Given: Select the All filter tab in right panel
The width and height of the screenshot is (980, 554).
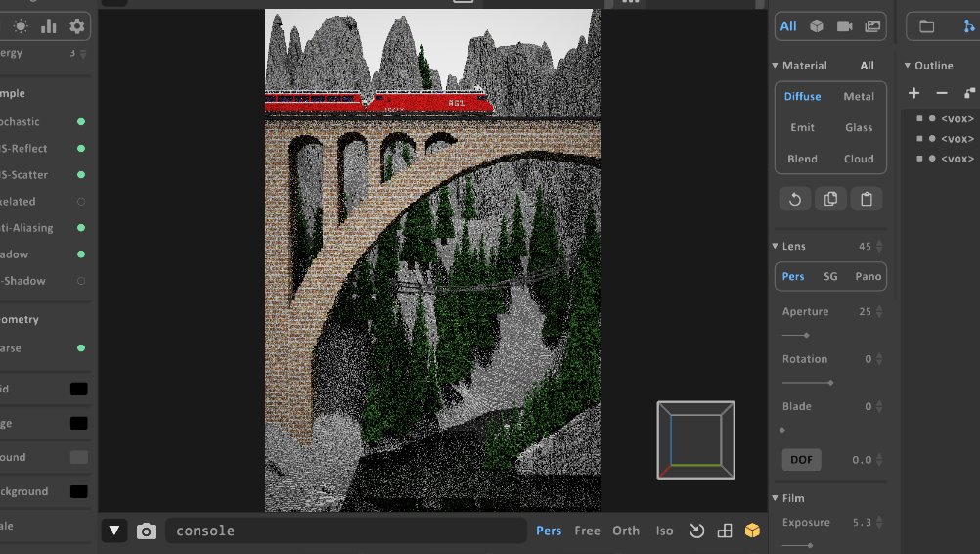Looking at the screenshot, I should click(x=788, y=26).
